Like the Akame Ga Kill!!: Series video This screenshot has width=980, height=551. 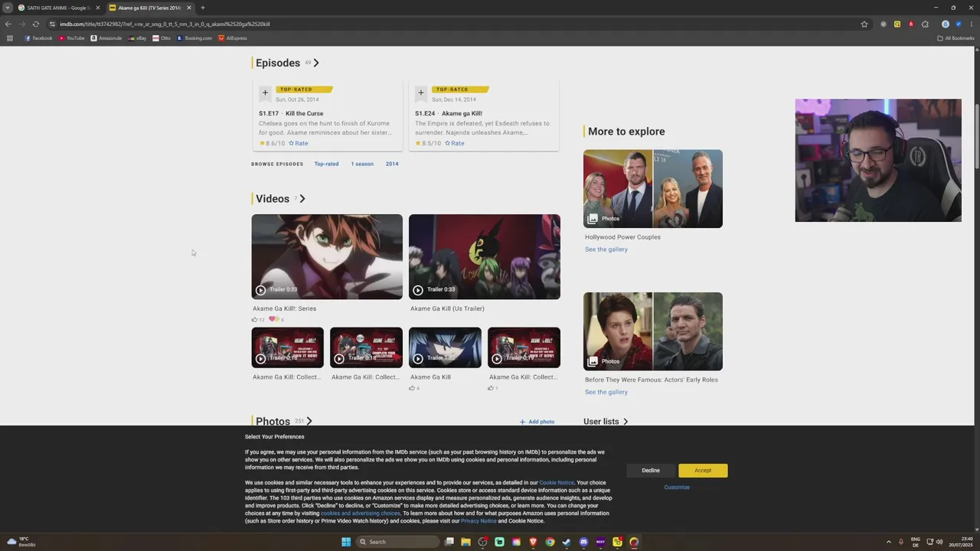point(258,320)
